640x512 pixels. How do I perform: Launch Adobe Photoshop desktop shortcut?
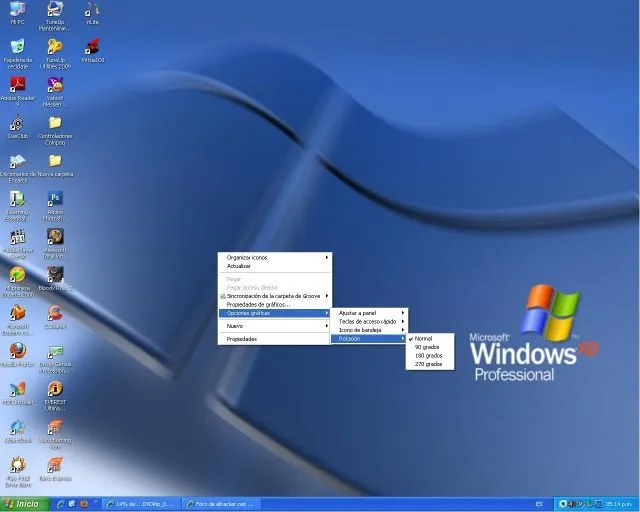[55, 206]
